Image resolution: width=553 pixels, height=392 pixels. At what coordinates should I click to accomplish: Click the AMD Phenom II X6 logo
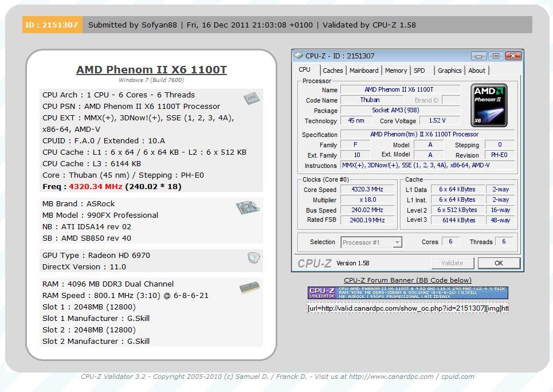click(489, 105)
